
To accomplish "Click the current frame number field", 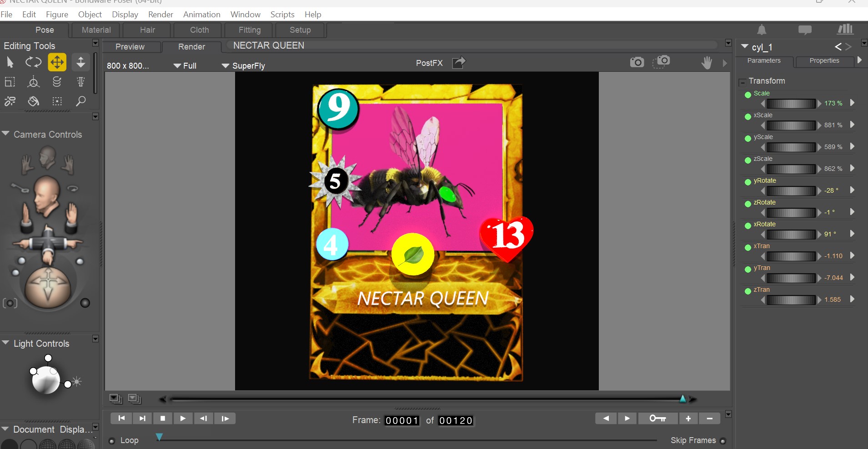I will click(x=402, y=421).
